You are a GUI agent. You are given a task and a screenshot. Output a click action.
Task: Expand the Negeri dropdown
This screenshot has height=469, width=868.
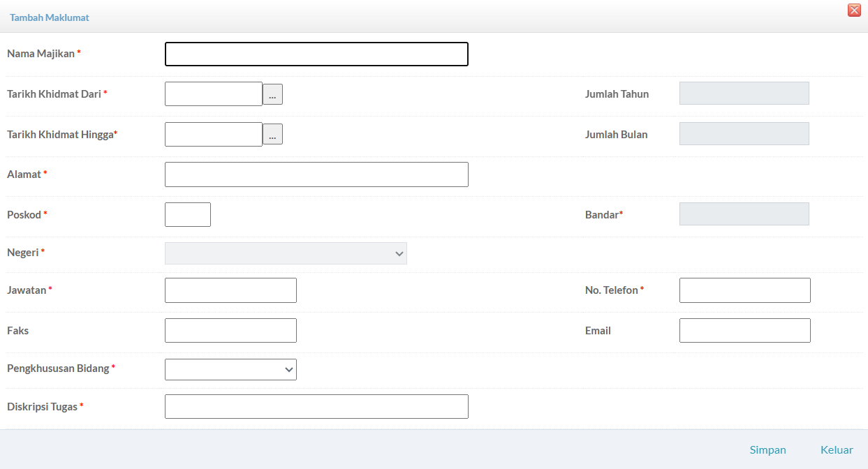286,253
